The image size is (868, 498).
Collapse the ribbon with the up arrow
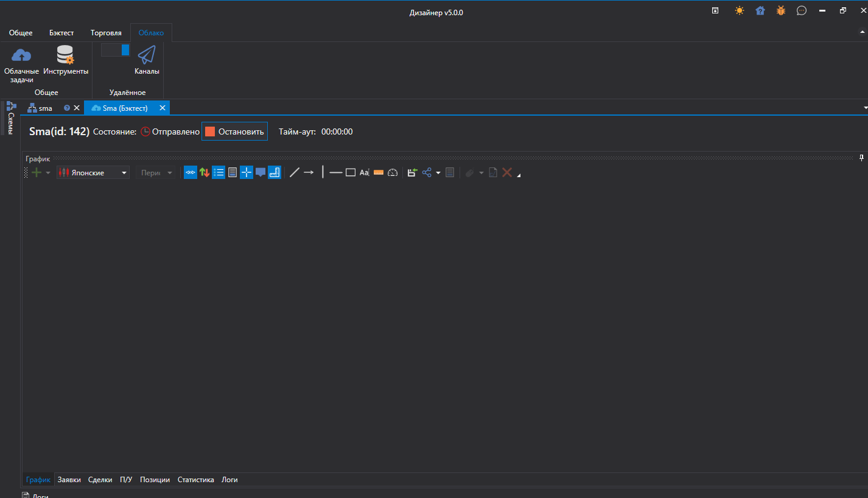point(862,31)
